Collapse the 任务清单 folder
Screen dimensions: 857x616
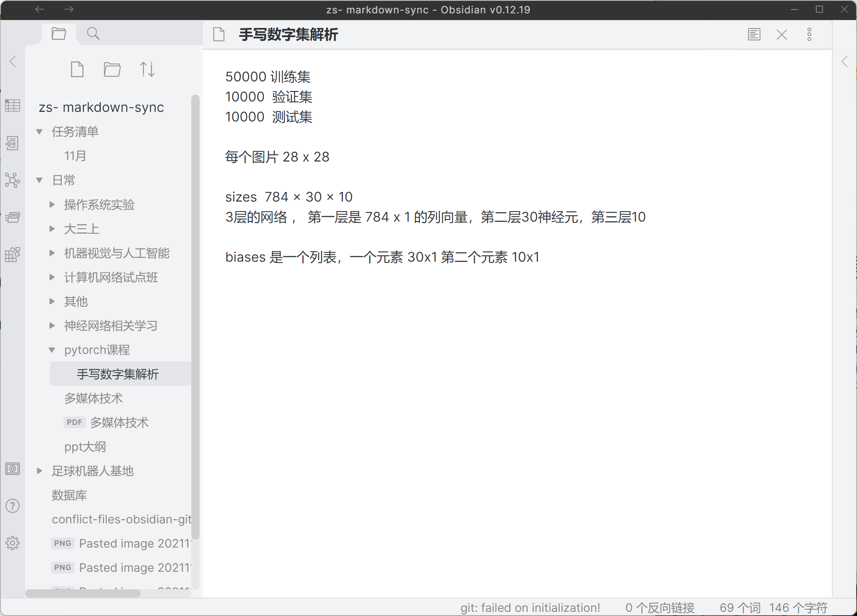[x=39, y=132]
